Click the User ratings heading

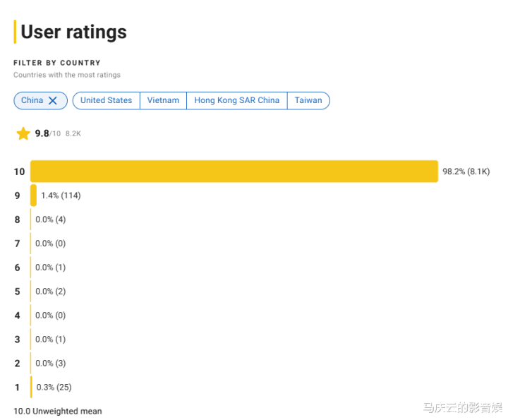(x=74, y=32)
